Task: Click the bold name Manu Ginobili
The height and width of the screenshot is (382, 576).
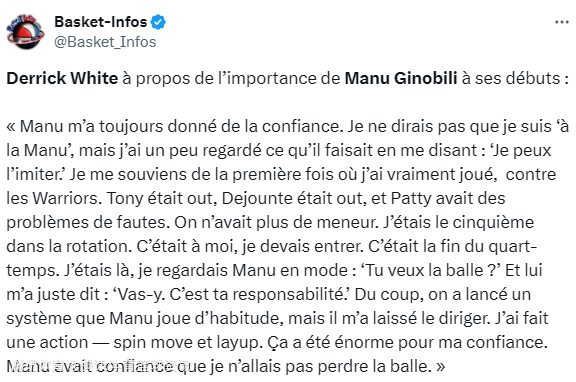Action: pyautogui.click(x=401, y=78)
